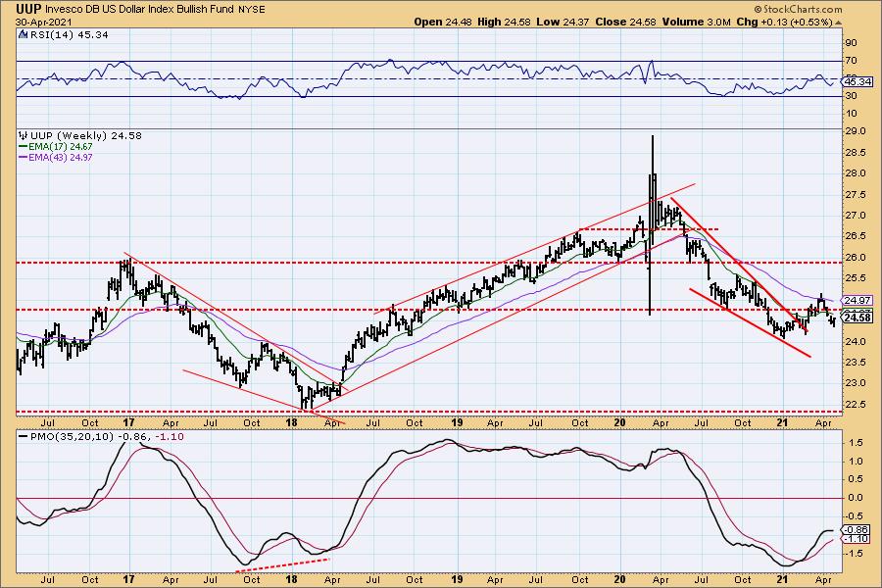The height and width of the screenshot is (588, 882).
Task: Click the Low 24.37 value
Action: [563, 22]
